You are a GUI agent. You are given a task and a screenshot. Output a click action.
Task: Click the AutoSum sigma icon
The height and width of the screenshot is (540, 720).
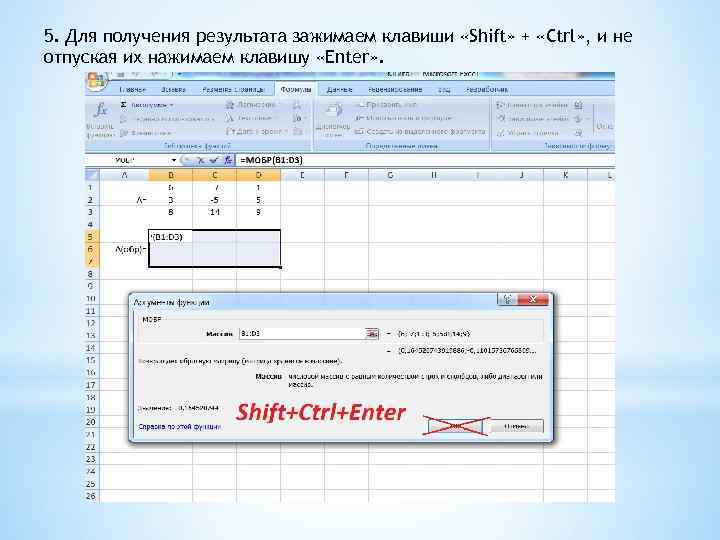click(x=124, y=105)
